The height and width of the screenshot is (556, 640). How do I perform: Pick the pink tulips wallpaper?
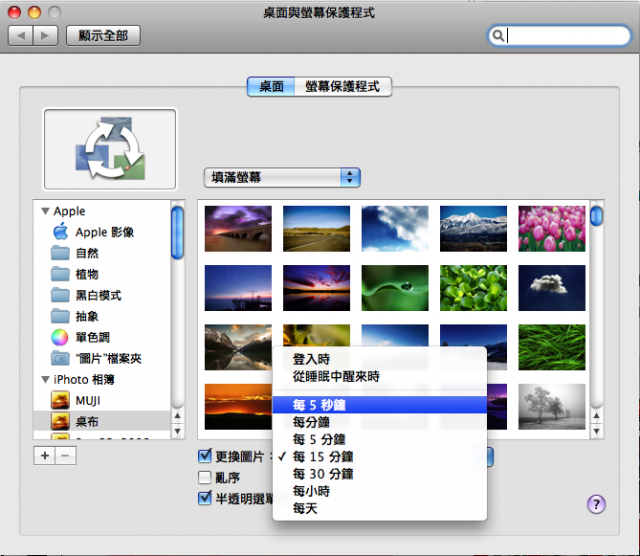pos(551,229)
